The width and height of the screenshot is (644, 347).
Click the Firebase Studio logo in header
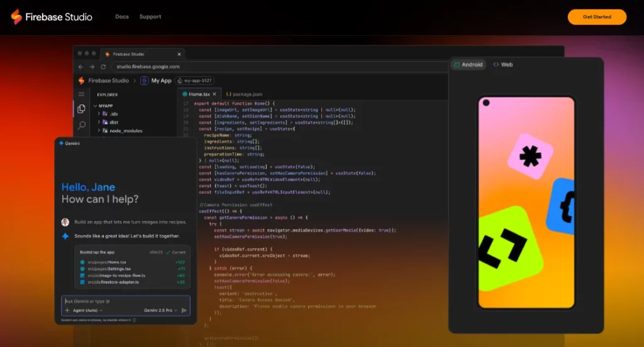52,17
